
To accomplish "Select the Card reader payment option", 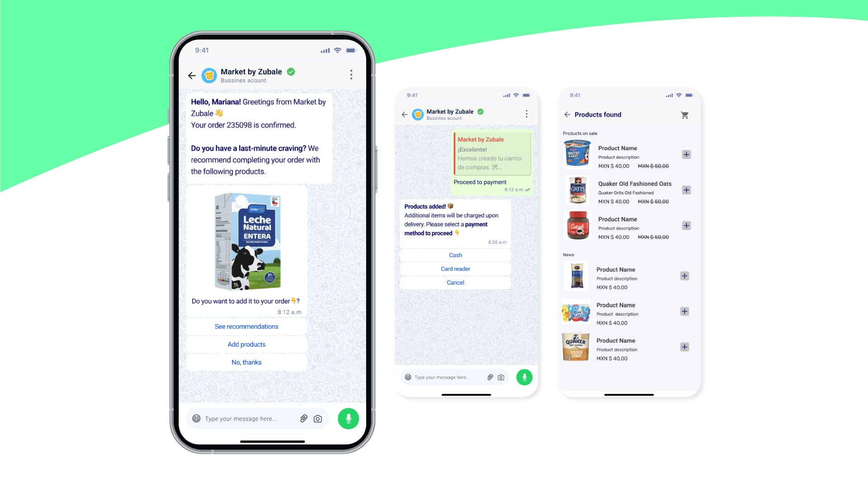I will click(x=455, y=269).
